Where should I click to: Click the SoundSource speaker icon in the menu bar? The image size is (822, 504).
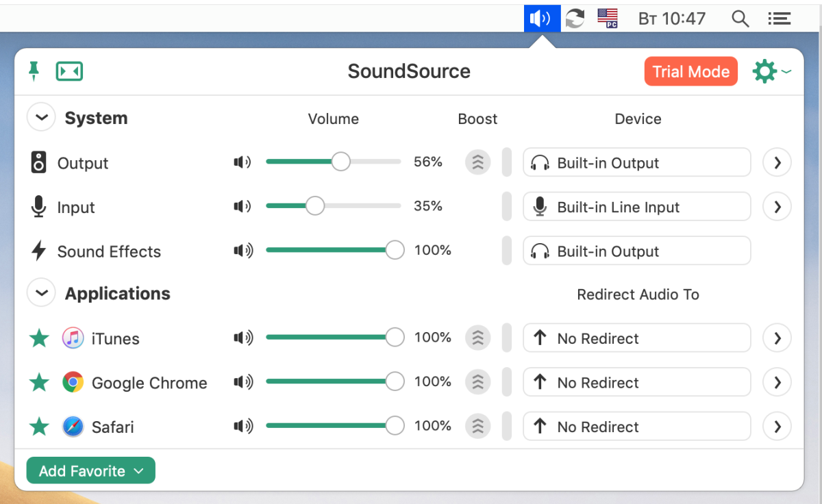click(x=542, y=18)
